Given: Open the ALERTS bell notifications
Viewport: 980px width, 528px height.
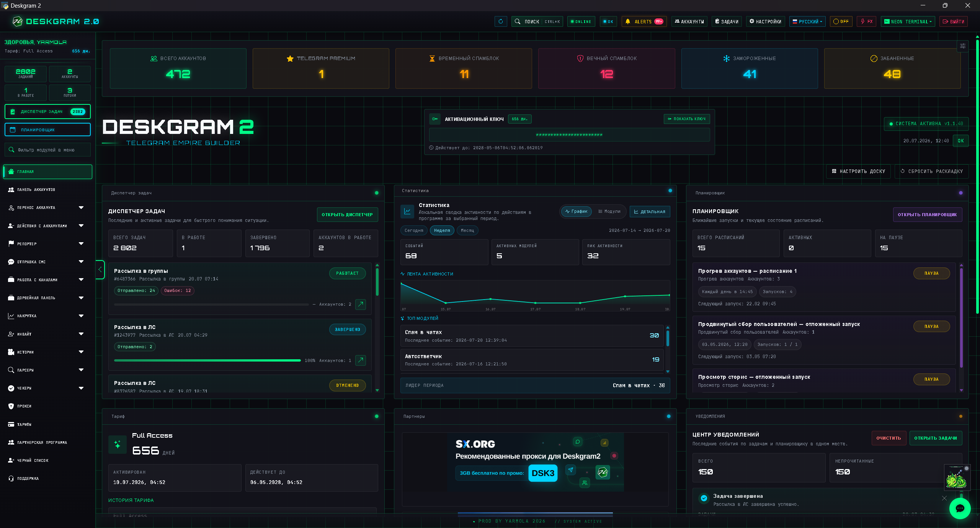Looking at the screenshot, I should tap(644, 21).
